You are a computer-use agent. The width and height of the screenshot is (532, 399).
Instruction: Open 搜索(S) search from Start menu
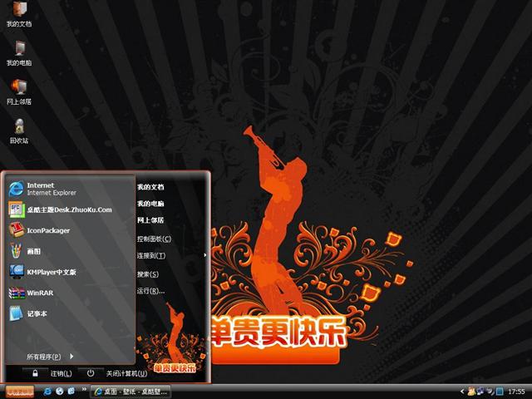click(x=148, y=273)
